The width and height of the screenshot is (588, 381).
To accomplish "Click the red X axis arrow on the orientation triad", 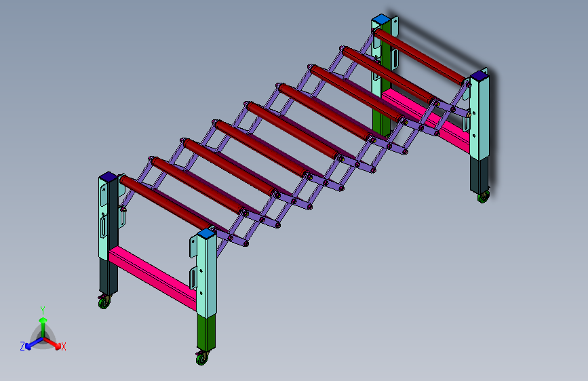I will [54, 343].
